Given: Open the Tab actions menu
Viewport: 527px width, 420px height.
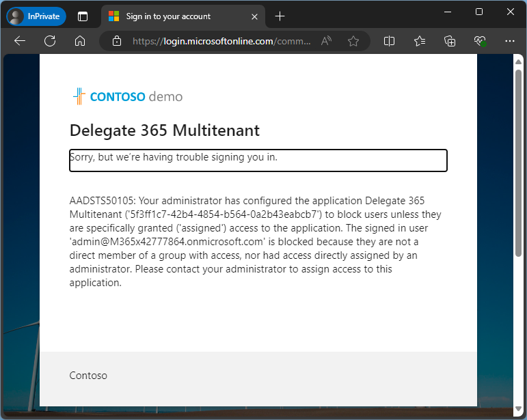Looking at the screenshot, I should click(x=83, y=16).
